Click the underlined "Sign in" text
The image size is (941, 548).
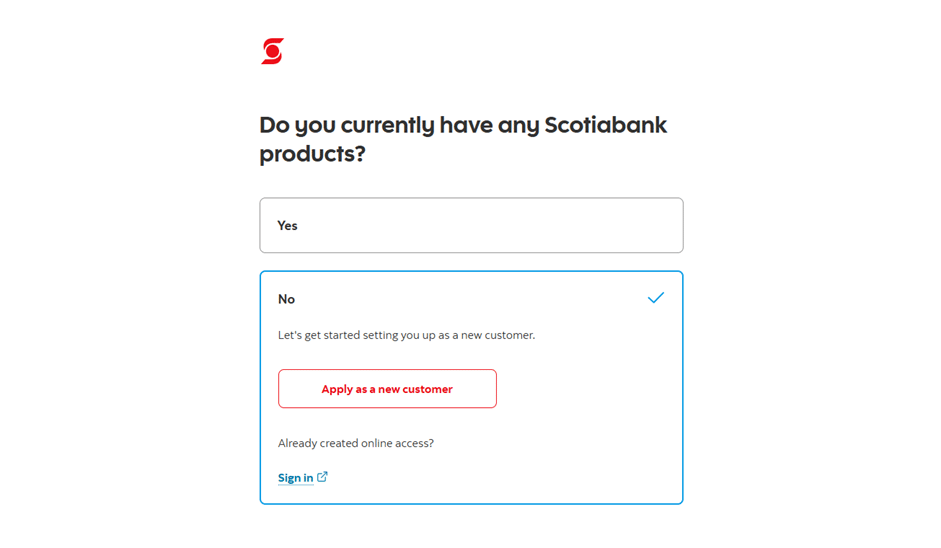point(296,478)
